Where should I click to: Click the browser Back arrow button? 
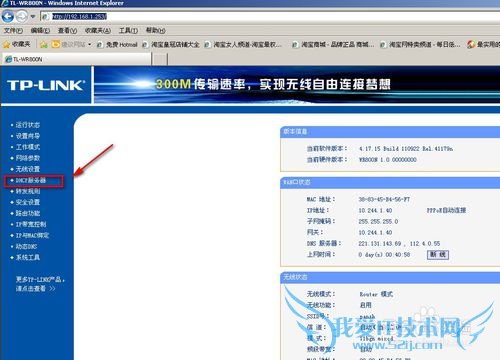[x=8, y=16]
